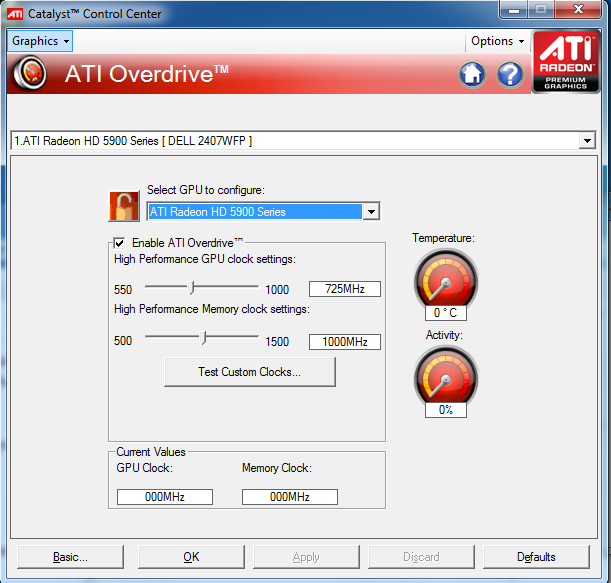
Task: Open the Home page icon
Action: coord(472,74)
